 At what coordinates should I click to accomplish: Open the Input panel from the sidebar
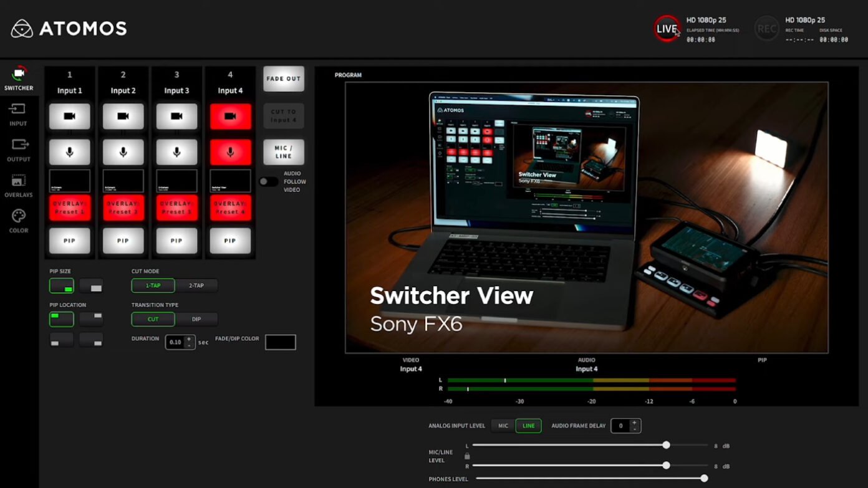(18, 114)
